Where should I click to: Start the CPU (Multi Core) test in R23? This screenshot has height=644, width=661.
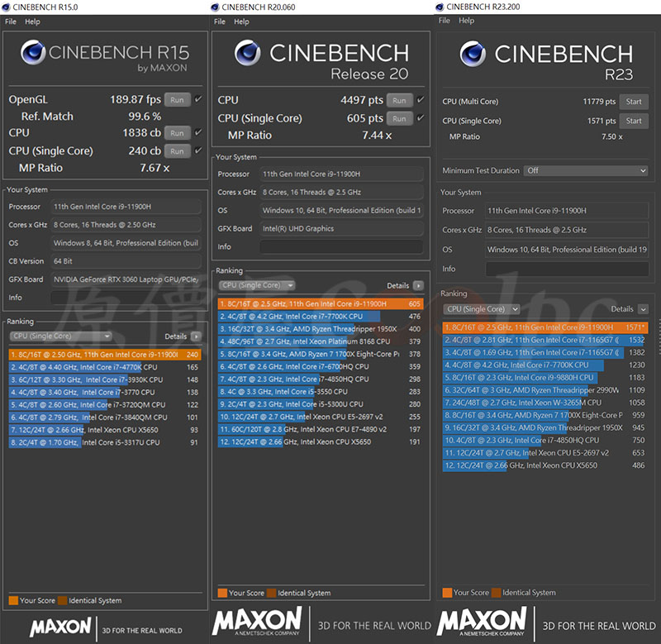(634, 102)
